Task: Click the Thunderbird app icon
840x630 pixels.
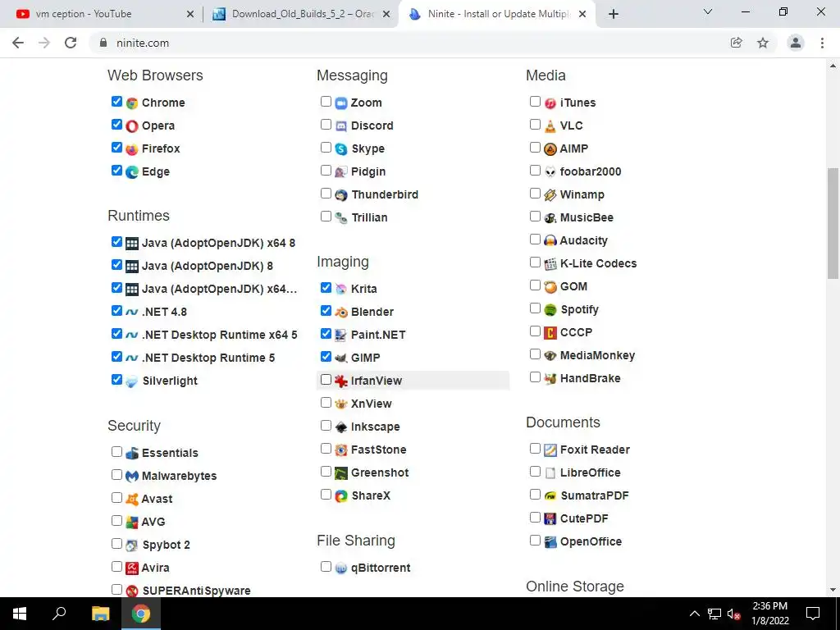Action: 341,195
